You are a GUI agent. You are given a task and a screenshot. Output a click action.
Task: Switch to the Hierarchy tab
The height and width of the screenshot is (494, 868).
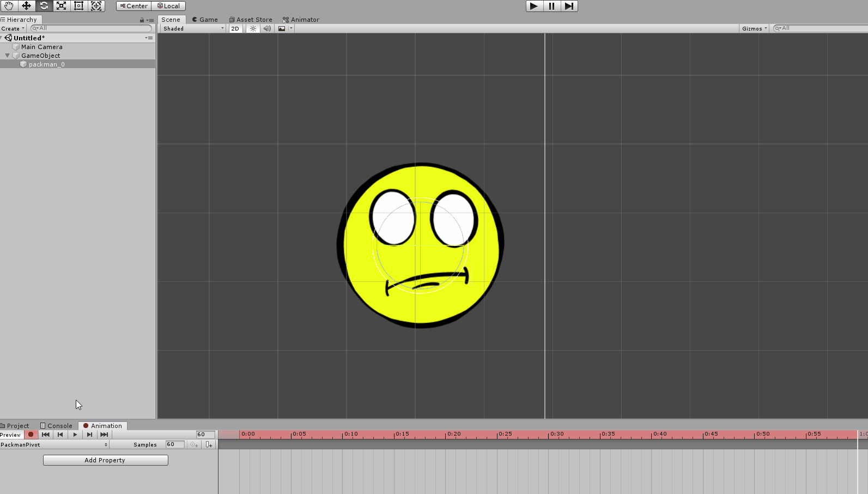pos(20,20)
